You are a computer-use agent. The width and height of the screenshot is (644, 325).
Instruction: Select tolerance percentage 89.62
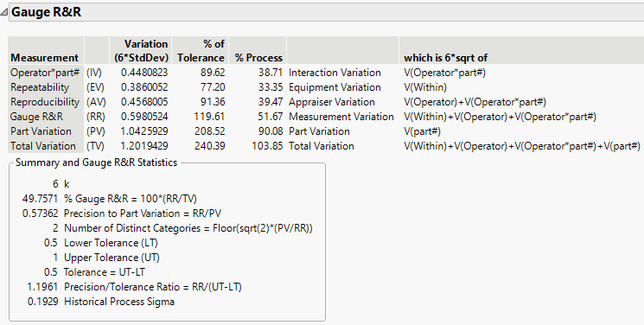coord(214,73)
